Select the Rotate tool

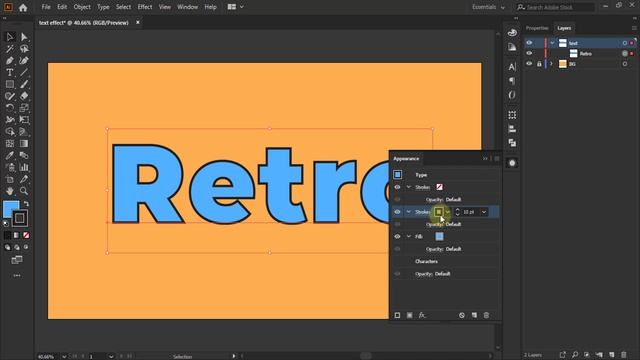(10, 108)
